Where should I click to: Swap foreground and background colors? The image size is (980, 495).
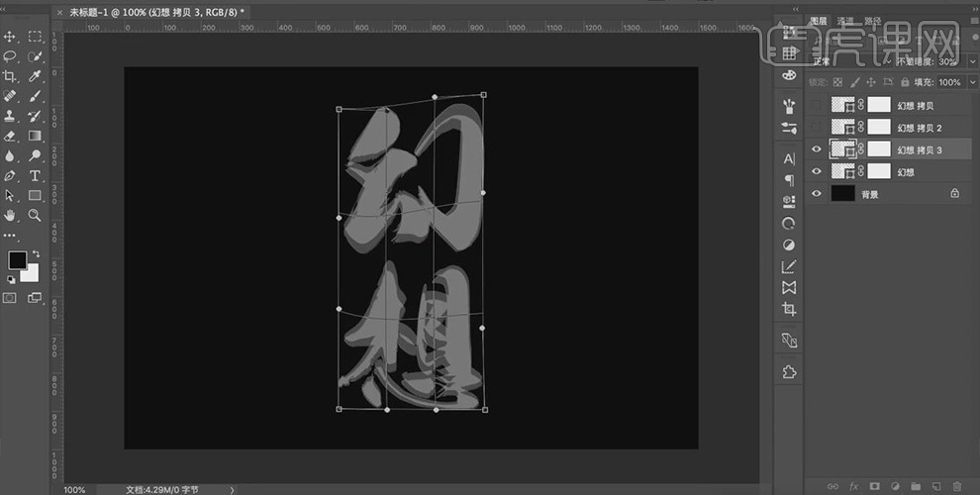click(36, 253)
